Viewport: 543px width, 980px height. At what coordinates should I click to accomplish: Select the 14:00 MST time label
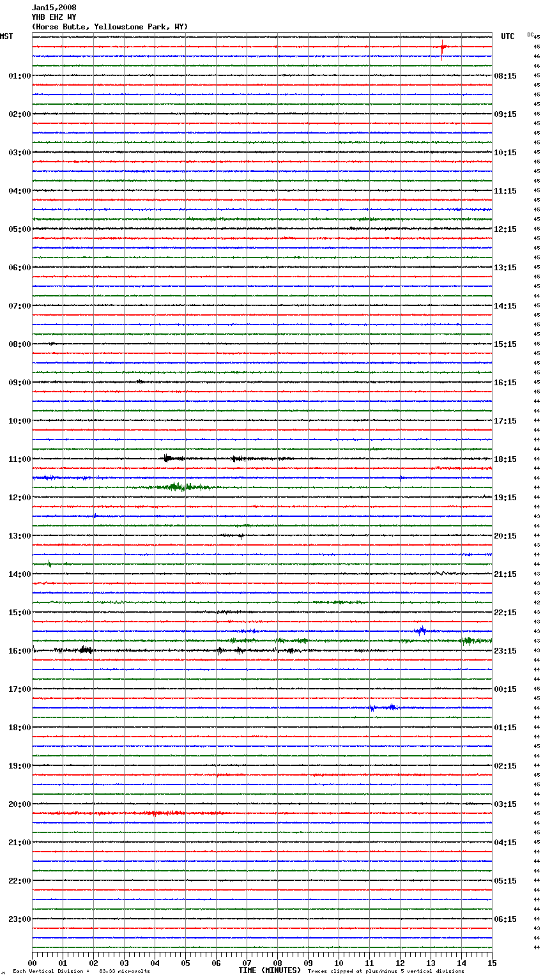click(20, 574)
